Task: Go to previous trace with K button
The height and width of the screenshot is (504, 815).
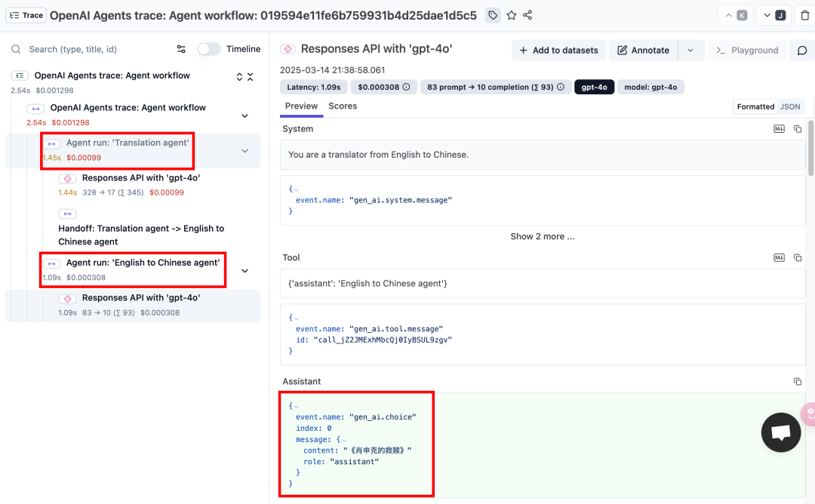Action: [x=736, y=16]
